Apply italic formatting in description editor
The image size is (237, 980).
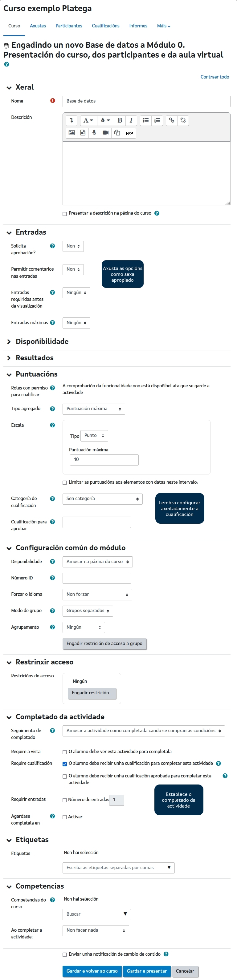(131, 121)
